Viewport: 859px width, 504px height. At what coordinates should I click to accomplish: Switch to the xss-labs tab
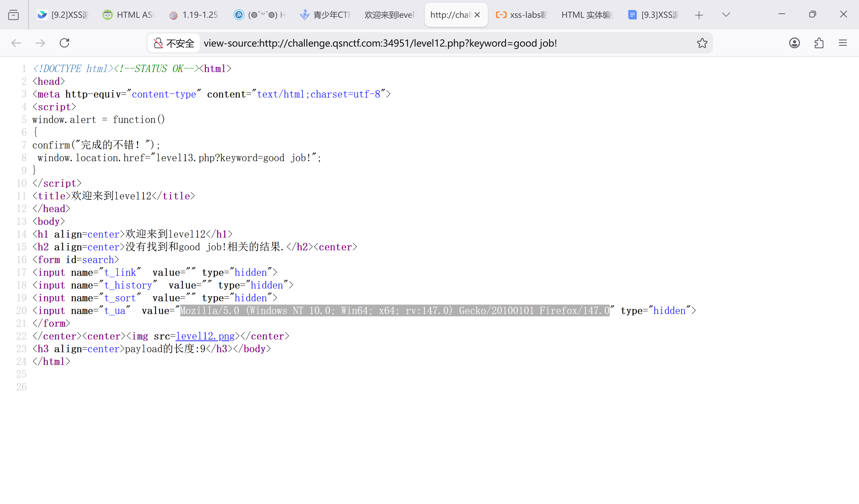pos(521,15)
